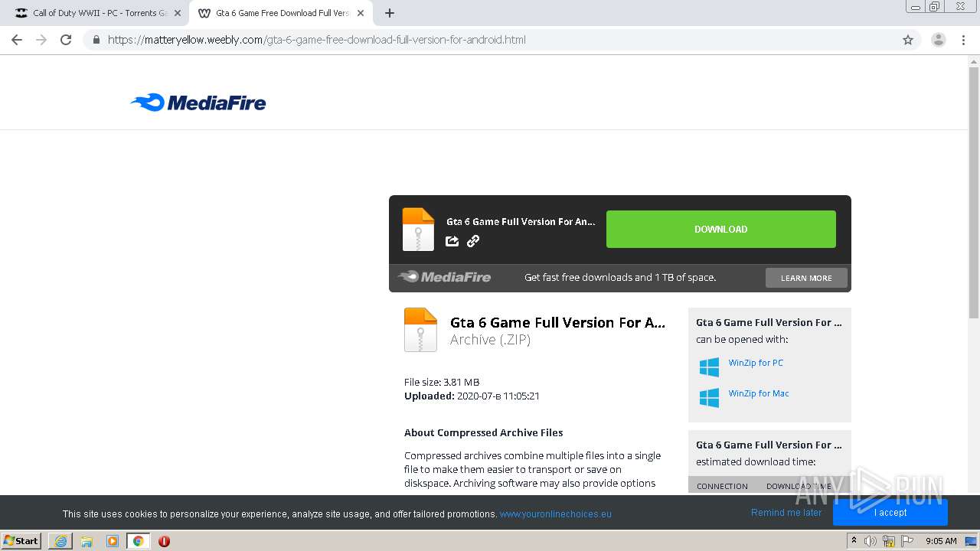Select the Gta 6 Game Free Download tab

(281, 13)
